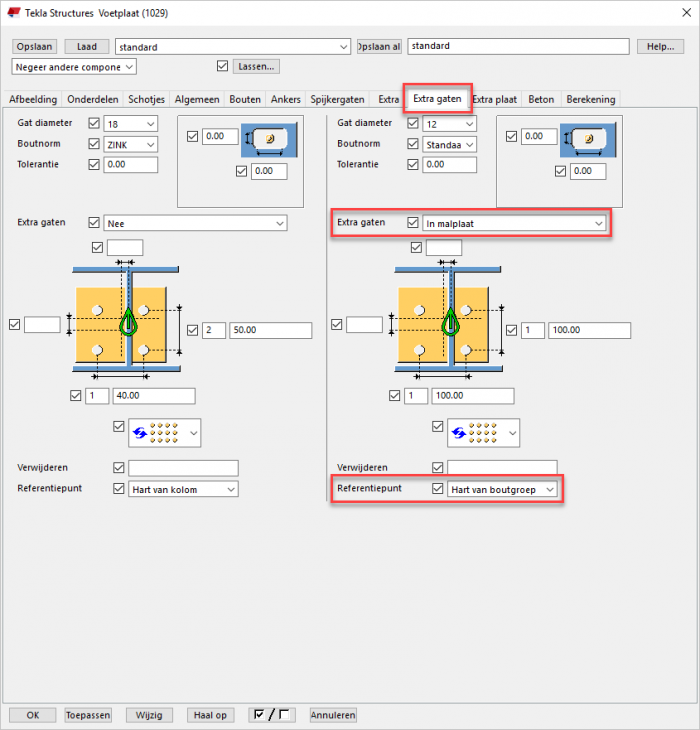Select the Extra gaten tab
The width and height of the screenshot is (700, 730).
click(437, 98)
